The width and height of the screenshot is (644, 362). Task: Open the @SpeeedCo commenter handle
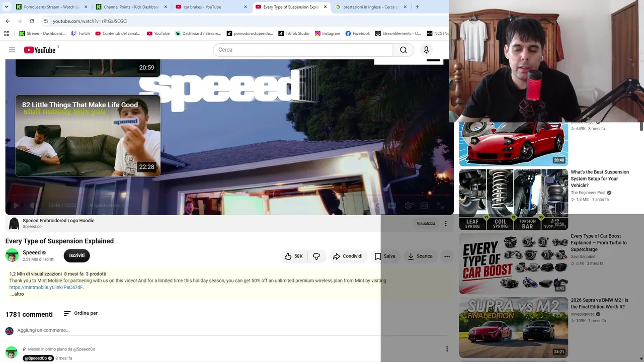pyautogui.click(x=38, y=358)
